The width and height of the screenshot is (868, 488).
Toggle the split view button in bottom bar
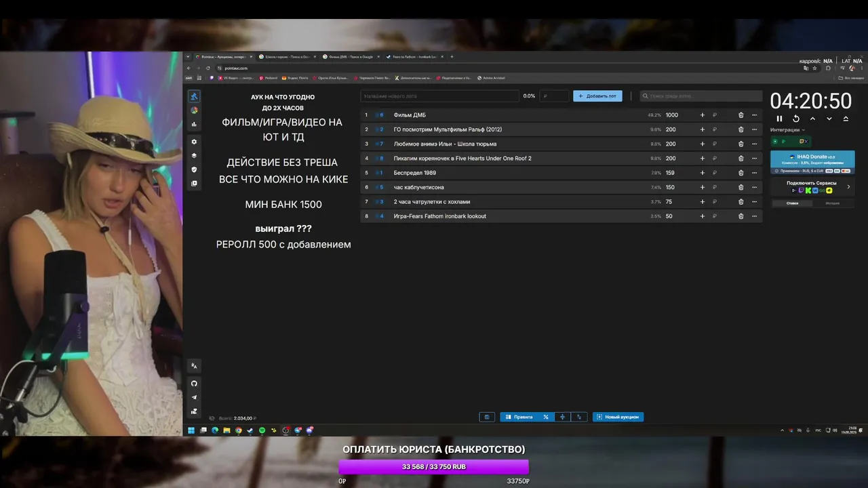click(x=562, y=417)
